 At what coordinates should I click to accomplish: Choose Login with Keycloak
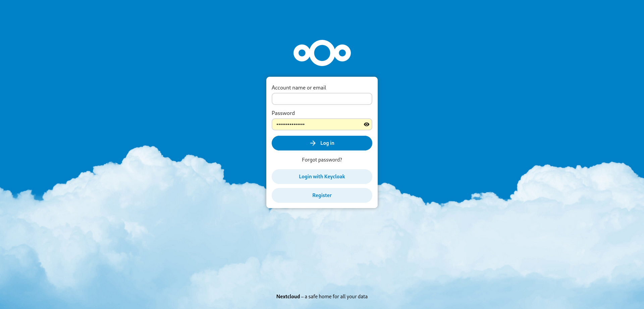point(322,177)
